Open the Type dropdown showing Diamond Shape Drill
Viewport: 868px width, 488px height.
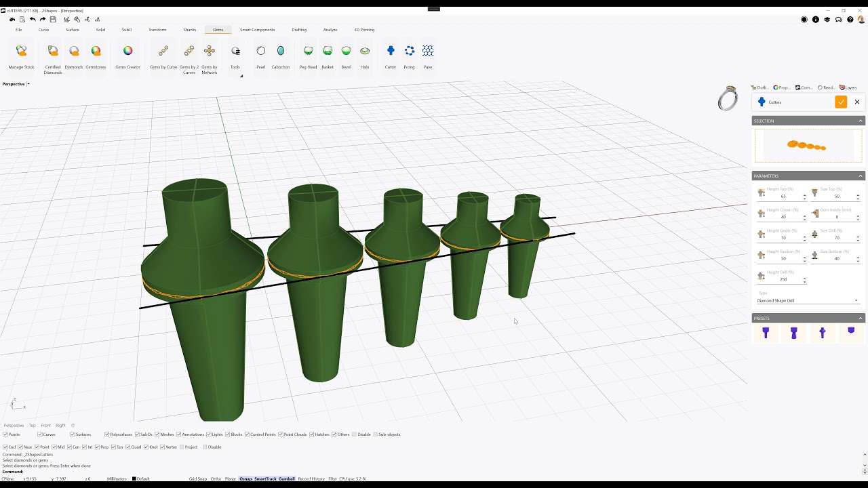808,300
